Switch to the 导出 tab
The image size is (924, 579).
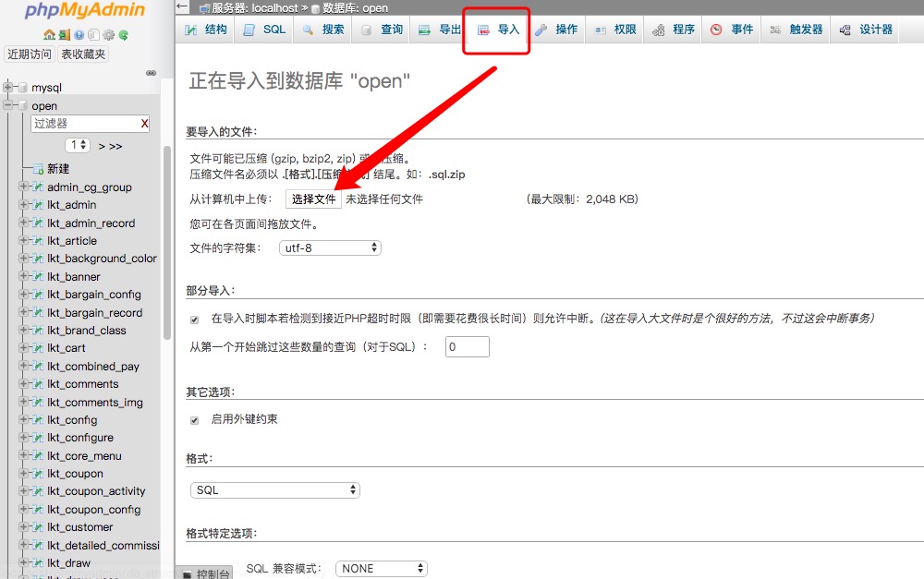click(x=439, y=30)
